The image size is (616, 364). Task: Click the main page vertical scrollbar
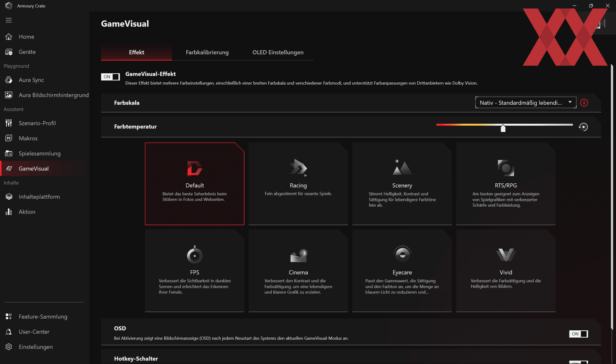click(x=612, y=197)
